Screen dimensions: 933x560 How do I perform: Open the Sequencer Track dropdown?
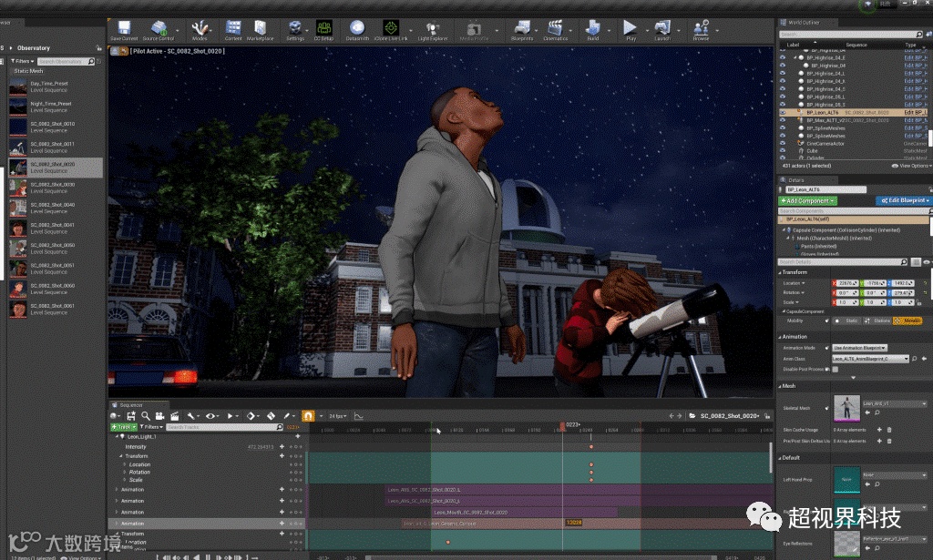pos(124,427)
